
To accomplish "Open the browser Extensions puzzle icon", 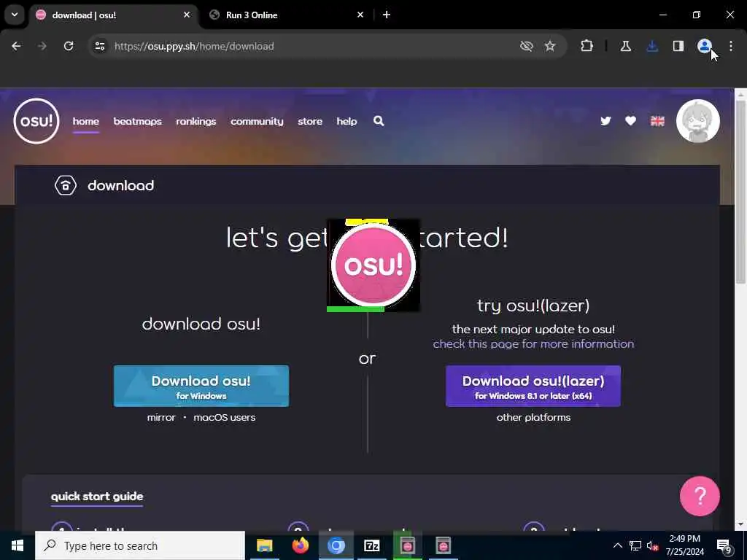I will pyautogui.click(x=587, y=46).
